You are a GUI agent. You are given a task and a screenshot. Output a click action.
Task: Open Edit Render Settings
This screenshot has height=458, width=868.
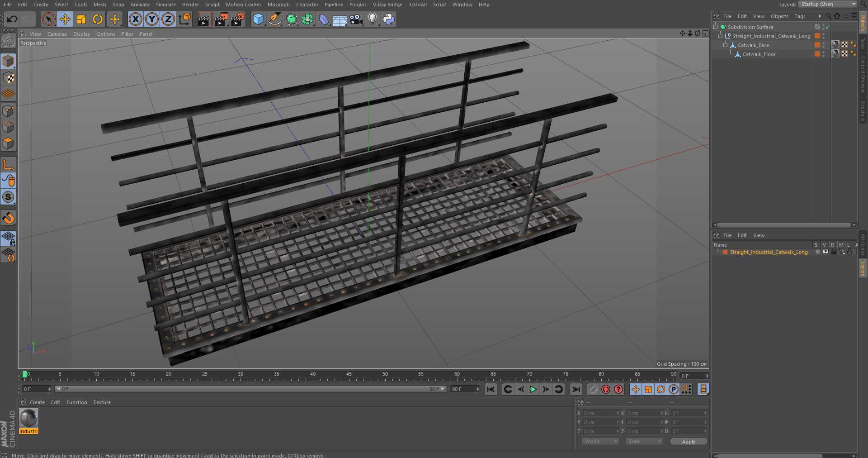[238, 19]
